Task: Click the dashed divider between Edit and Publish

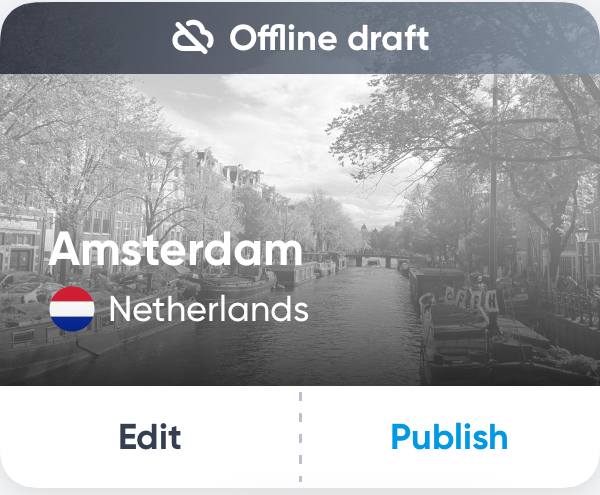Action: [x=300, y=437]
